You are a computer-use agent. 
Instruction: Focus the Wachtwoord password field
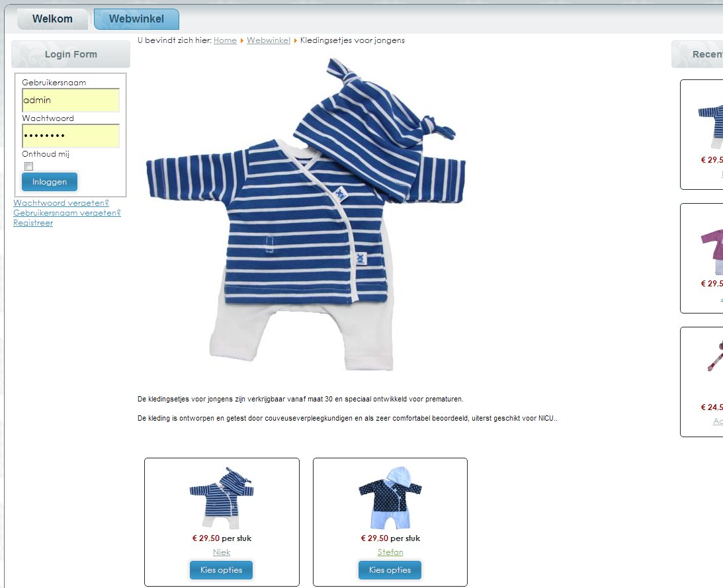[x=71, y=136]
